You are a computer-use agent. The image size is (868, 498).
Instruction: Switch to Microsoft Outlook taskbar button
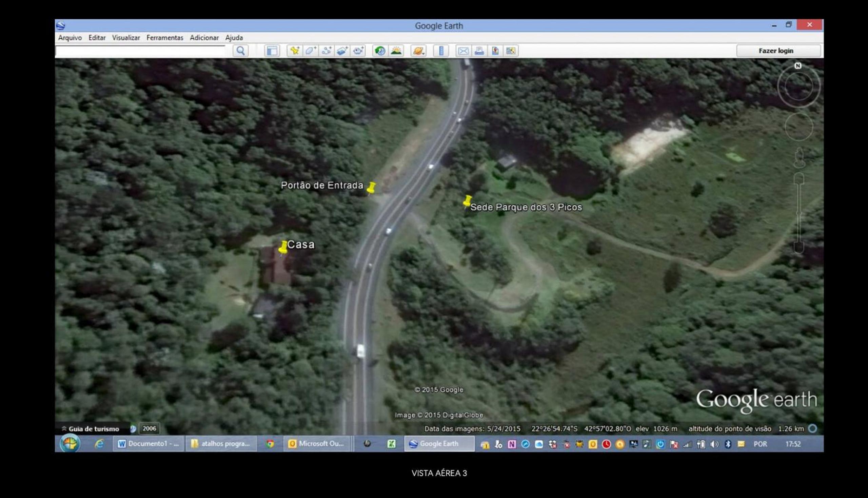(x=317, y=444)
